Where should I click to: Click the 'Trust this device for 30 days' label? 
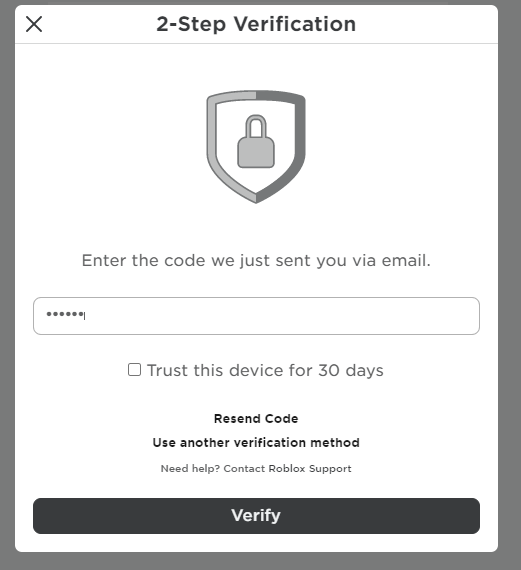click(x=265, y=370)
